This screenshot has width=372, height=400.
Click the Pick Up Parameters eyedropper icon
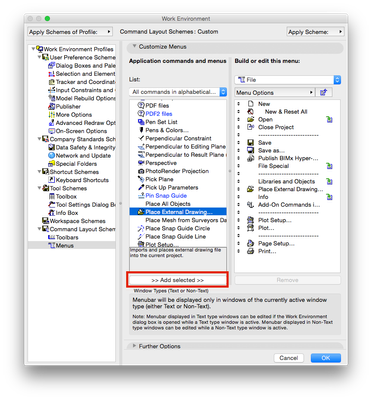[x=141, y=187]
